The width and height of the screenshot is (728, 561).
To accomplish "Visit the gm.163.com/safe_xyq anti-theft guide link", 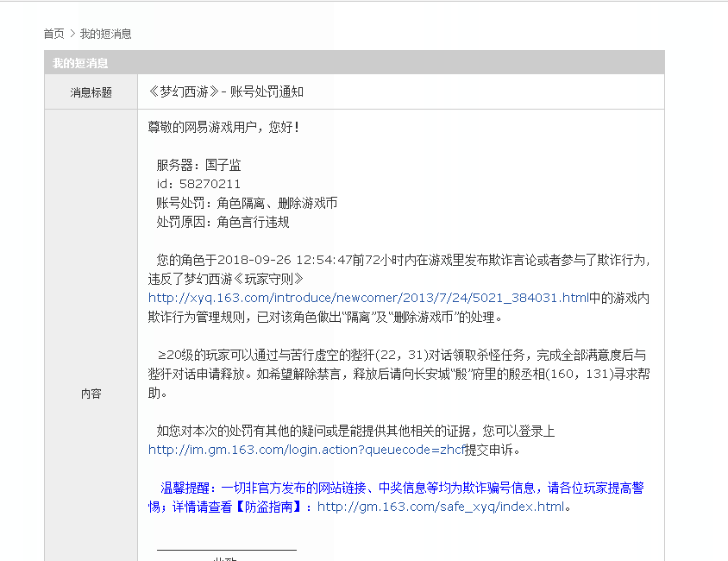I will (x=441, y=507).
